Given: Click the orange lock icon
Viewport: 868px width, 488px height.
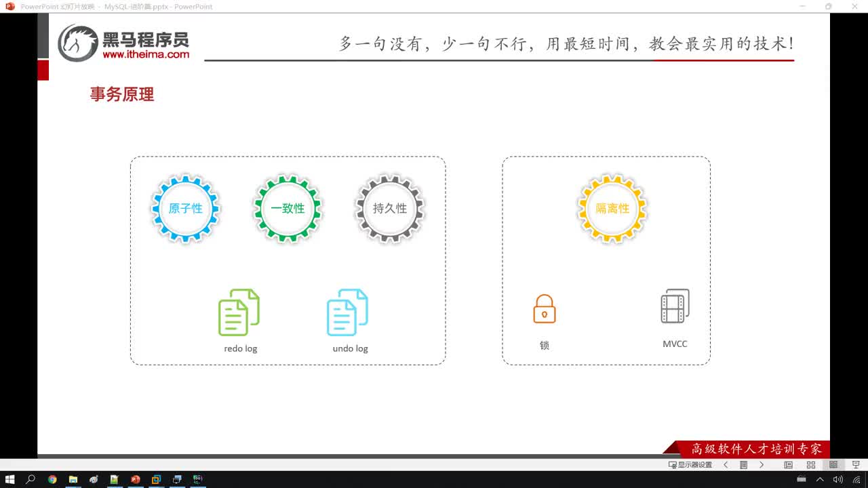Looking at the screenshot, I should tap(545, 308).
